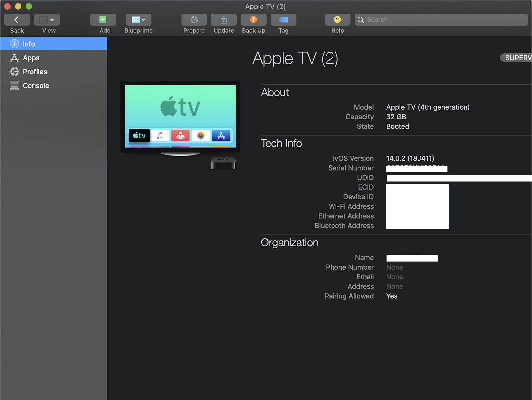Click the Apps icon in sidebar

(14, 58)
